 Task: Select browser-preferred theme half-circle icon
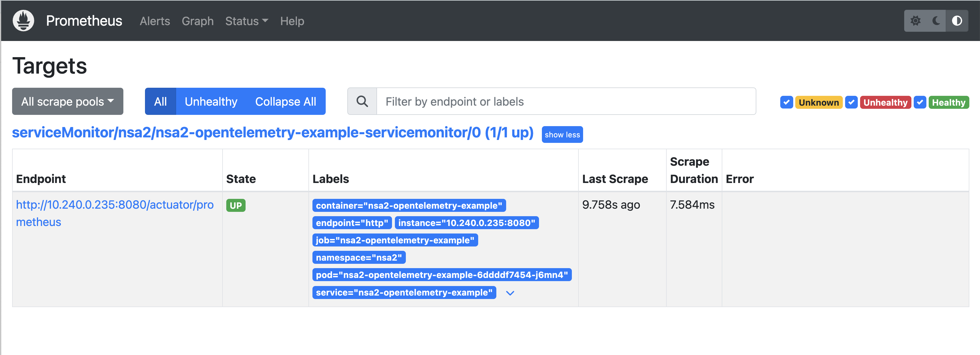pos(957,20)
